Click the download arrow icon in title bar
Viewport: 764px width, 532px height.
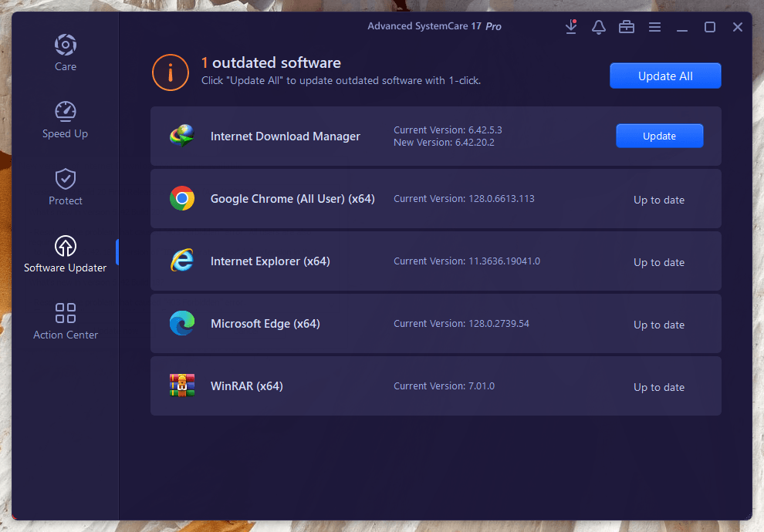pos(571,27)
